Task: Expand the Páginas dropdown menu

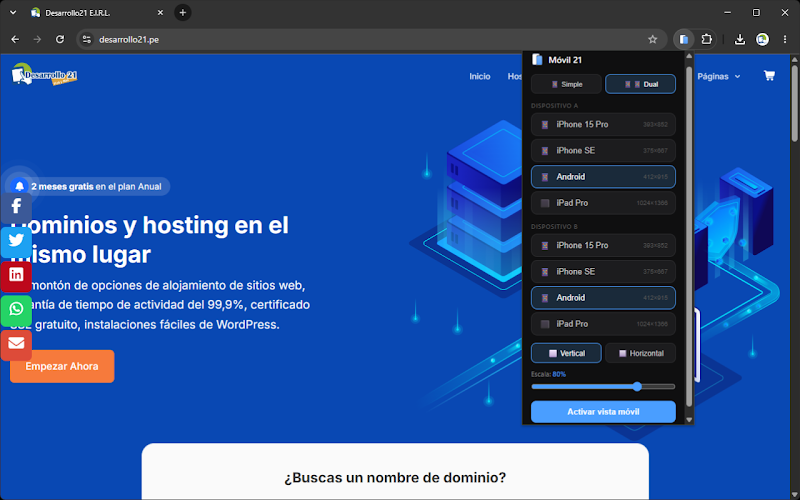Action: (718, 76)
